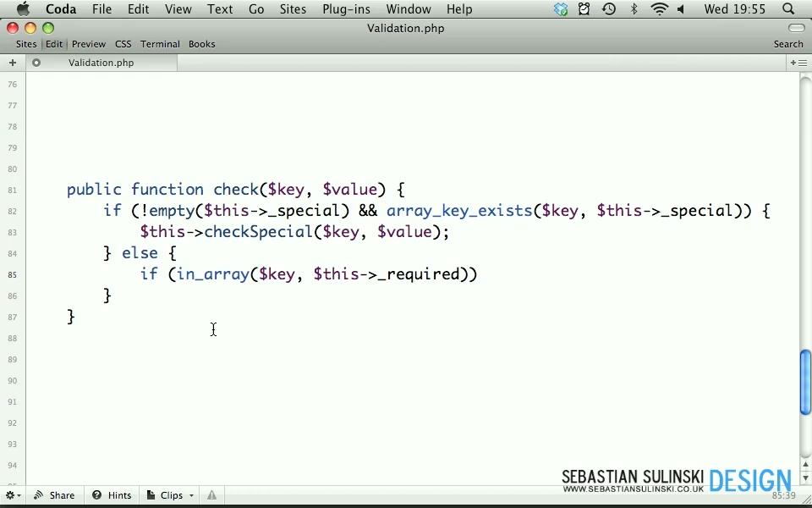Open Time Machine status icon
The image size is (812, 508).
pyautogui.click(x=609, y=8)
